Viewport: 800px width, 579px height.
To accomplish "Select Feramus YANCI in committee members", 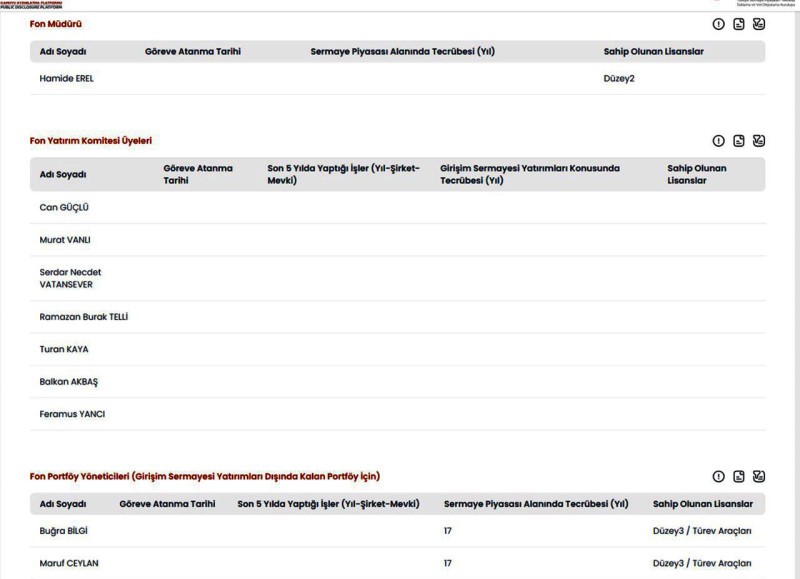I will (x=72, y=414).
